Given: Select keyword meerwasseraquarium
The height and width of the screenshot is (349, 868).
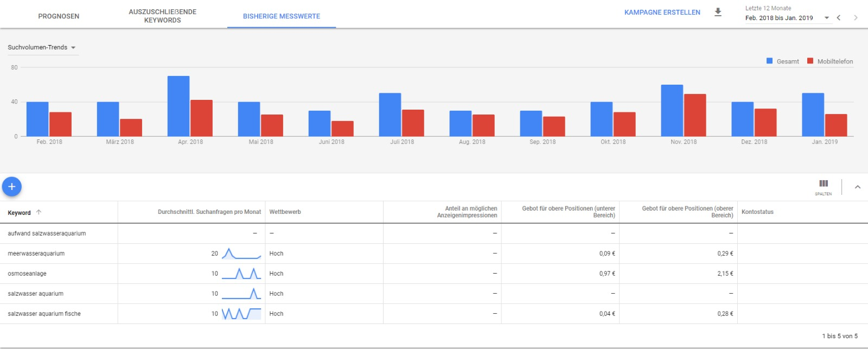Looking at the screenshot, I should click(36, 253).
